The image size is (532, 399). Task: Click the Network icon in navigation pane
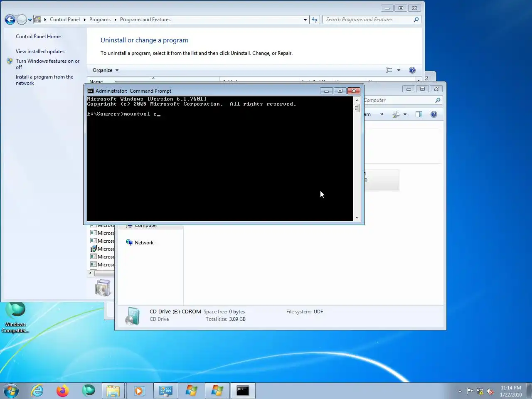(129, 242)
